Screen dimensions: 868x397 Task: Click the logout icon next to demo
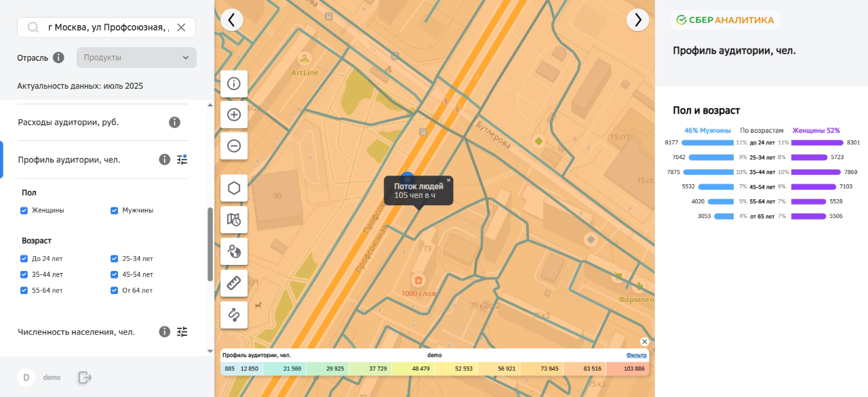click(x=85, y=377)
